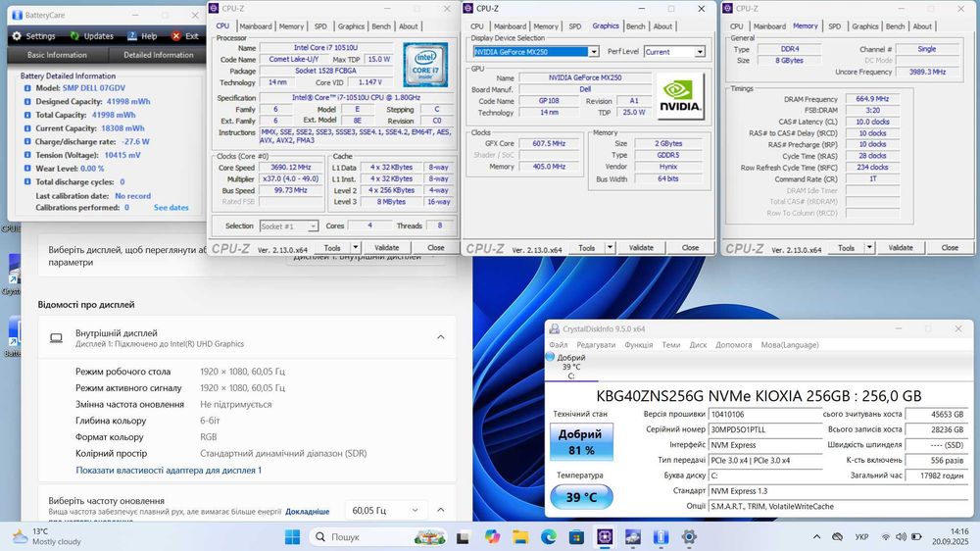Click info icon beside Current Capacity
Viewport: 980px width, 551px height.
click(27, 128)
